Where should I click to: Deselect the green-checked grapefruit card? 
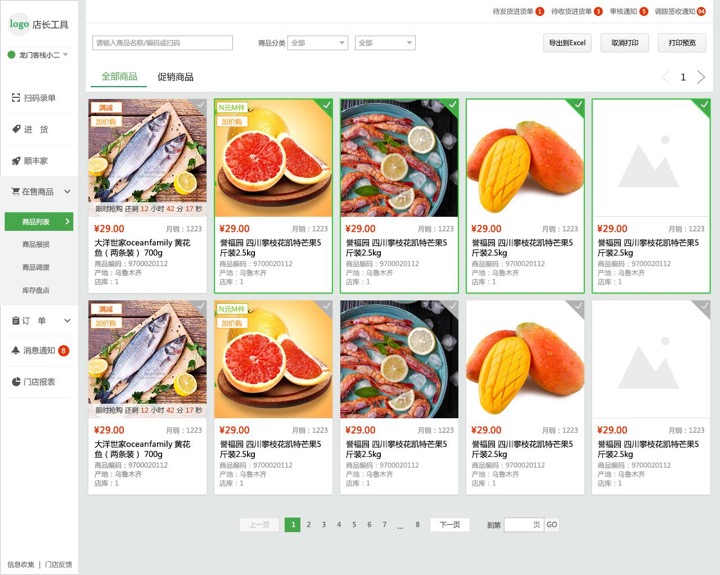[326, 105]
